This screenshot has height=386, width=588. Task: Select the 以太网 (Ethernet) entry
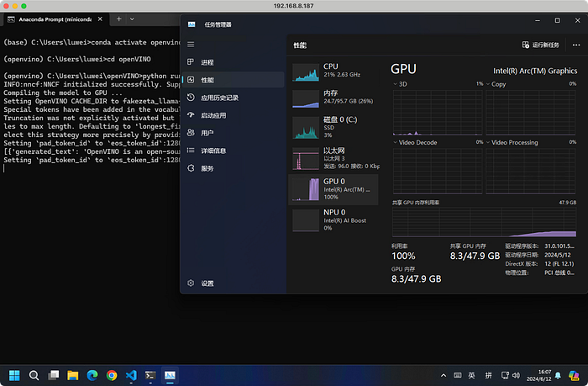333,158
